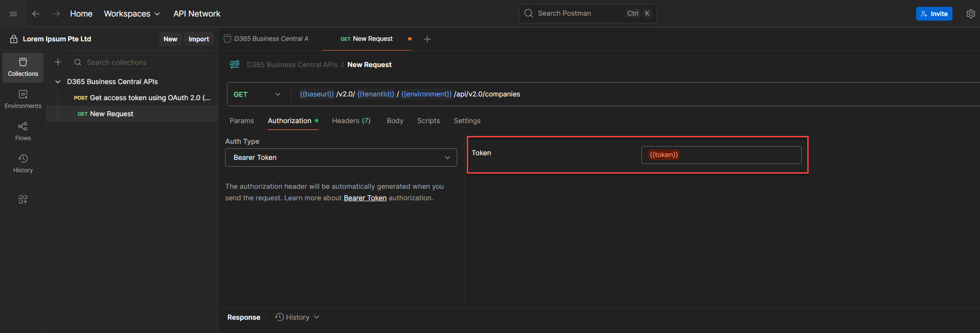Viewport: 980px width, 333px height.
Task: Click the Search Postman box
Action: [x=588, y=13]
